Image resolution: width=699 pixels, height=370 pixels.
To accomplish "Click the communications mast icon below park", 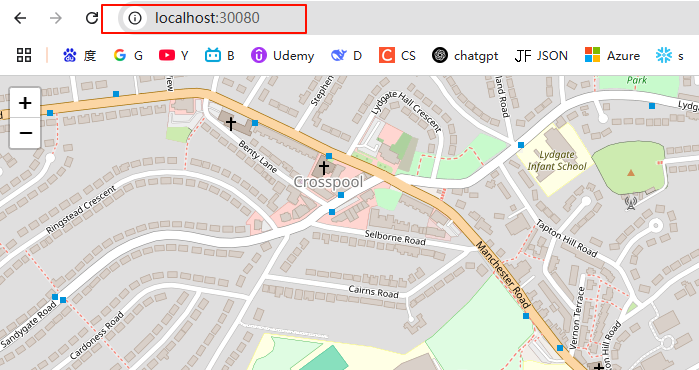I will point(630,203).
